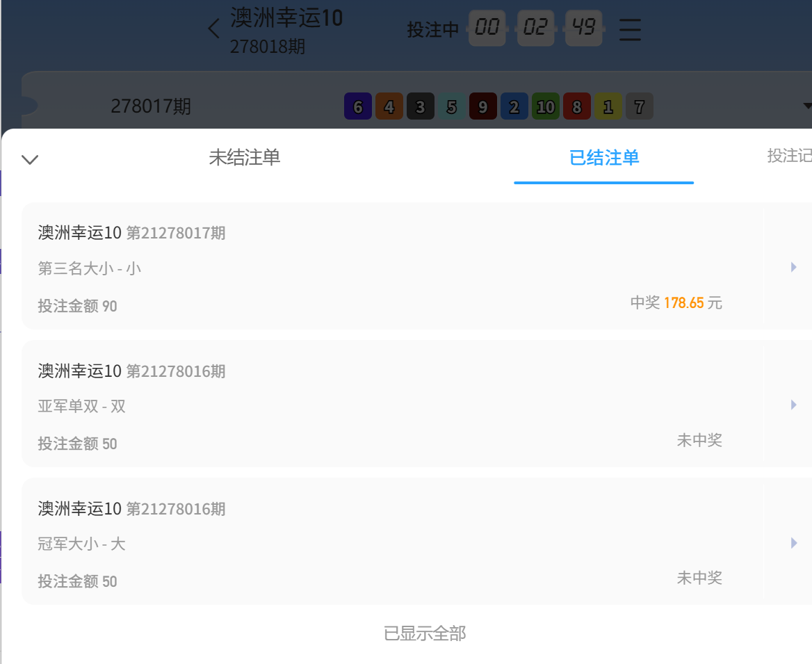812x664 pixels.
Task: Open details of the 冠军大小 bet
Action: point(793,543)
